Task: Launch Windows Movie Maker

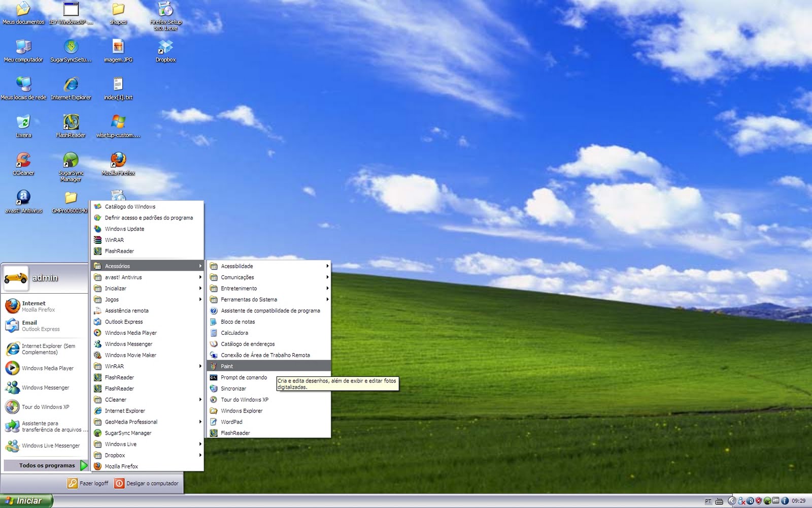Action: click(147, 356)
